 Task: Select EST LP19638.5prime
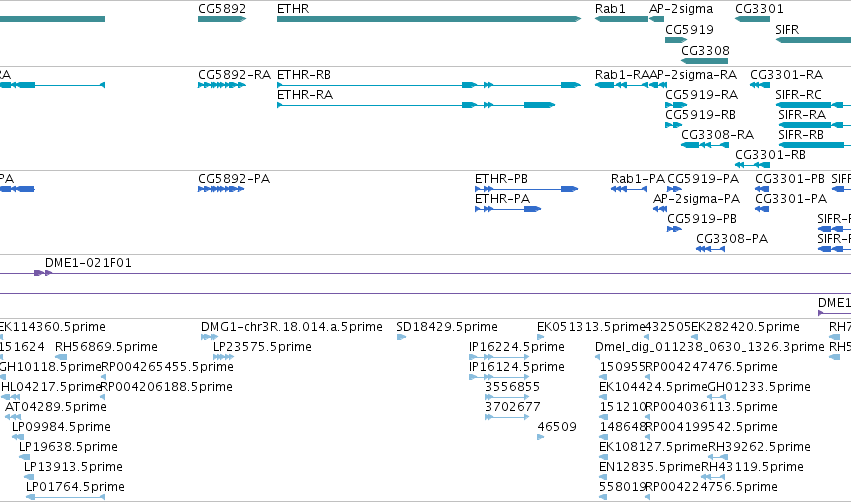pos(68,447)
